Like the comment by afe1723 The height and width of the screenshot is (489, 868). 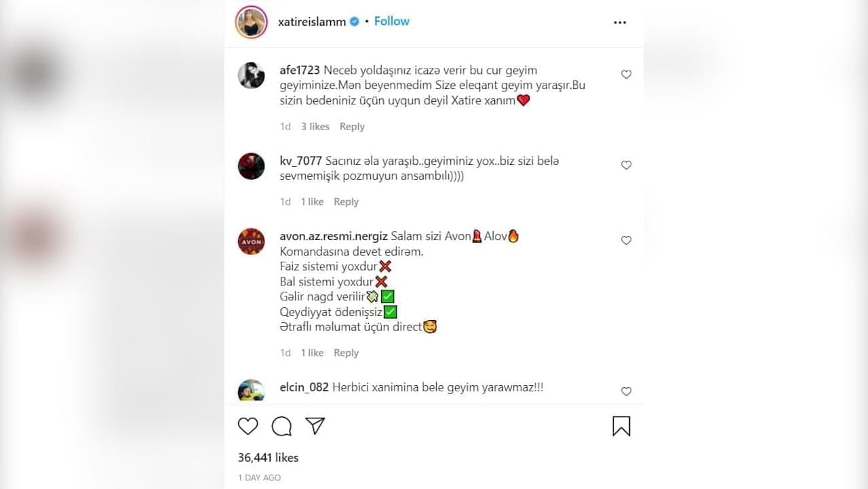627,75
